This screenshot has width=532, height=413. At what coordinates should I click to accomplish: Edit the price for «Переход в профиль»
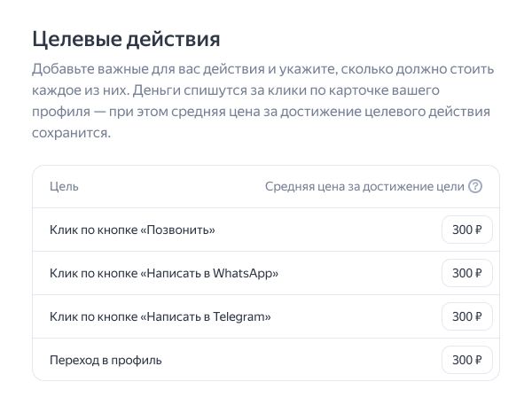pyautogui.click(x=466, y=360)
